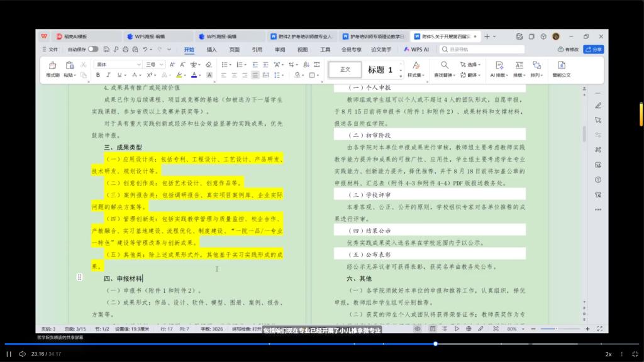The height and width of the screenshot is (362, 644).
Task: Switch to the 引用 ribbon tab
Action: coord(257,49)
